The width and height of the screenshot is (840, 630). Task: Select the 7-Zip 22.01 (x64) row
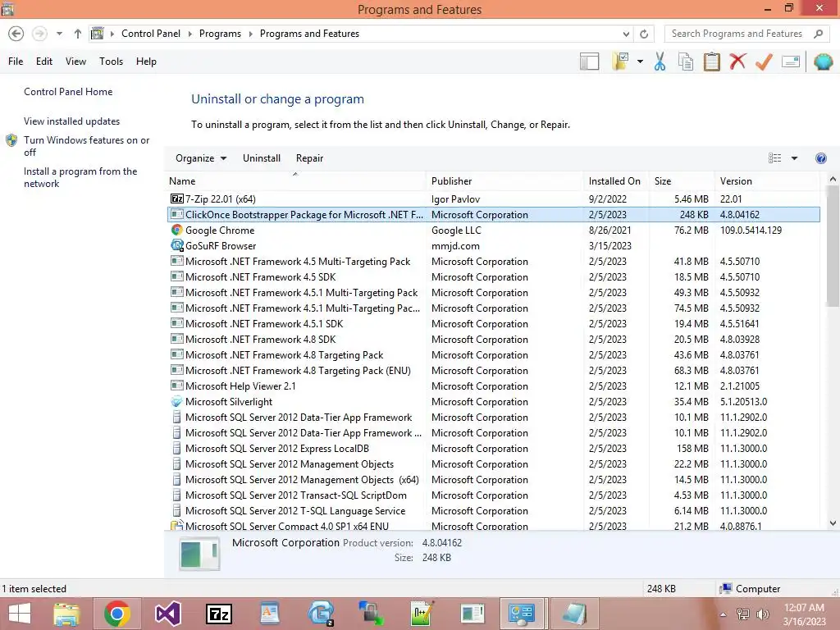pyautogui.click(x=493, y=199)
